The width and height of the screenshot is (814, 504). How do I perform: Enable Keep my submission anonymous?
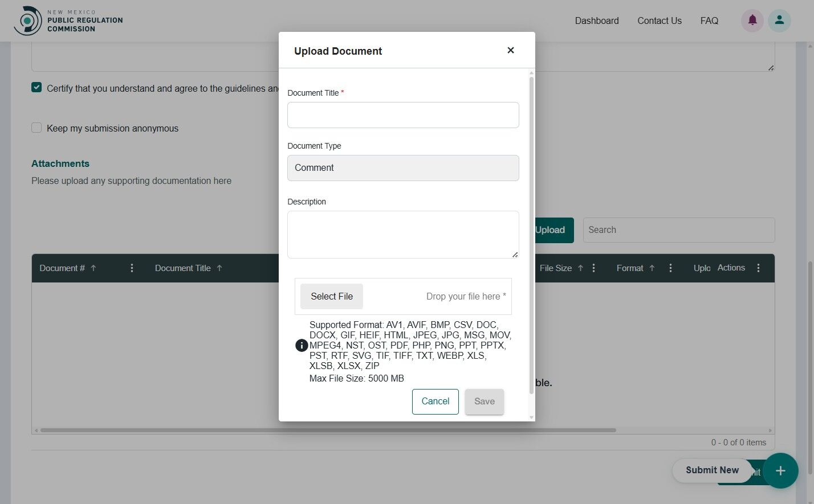click(36, 128)
